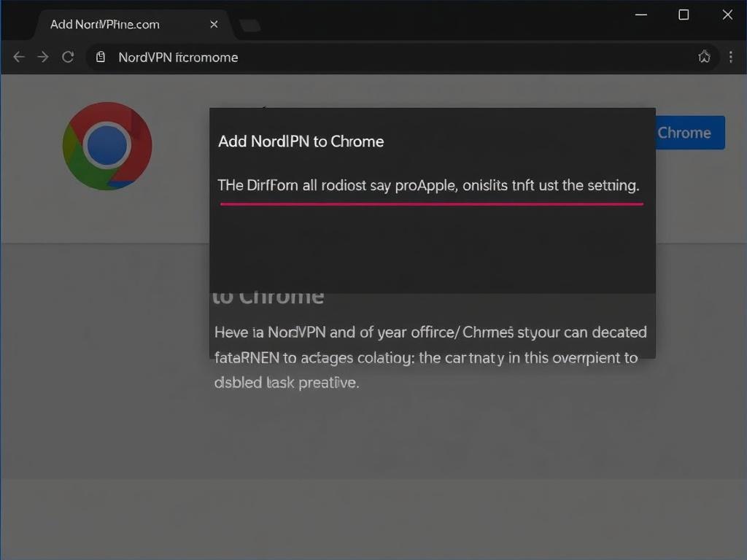Go back with the browser back arrow
The height and width of the screenshot is (560, 747).
pyautogui.click(x=19, y=57)
